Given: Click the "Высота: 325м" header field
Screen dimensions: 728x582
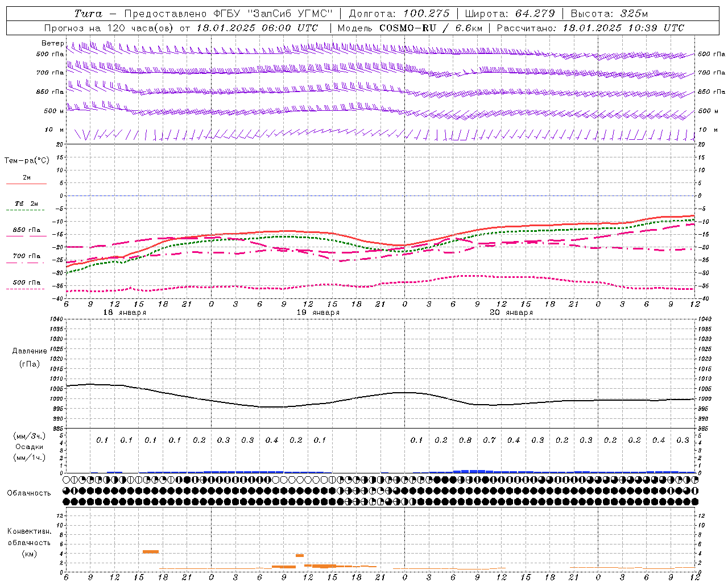Looking at the screenshot, I should click(x=609, y=14).
